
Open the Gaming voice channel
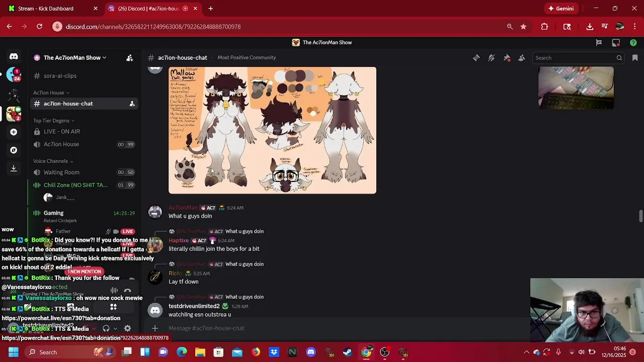point(53,213)
